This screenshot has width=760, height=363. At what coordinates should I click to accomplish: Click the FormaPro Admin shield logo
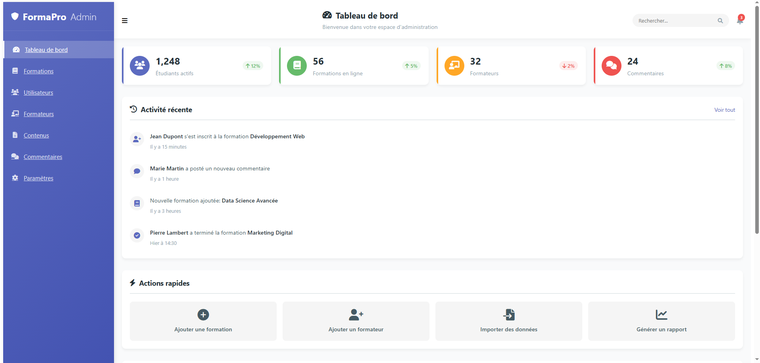pyautogui.click(x=15, y=17)
